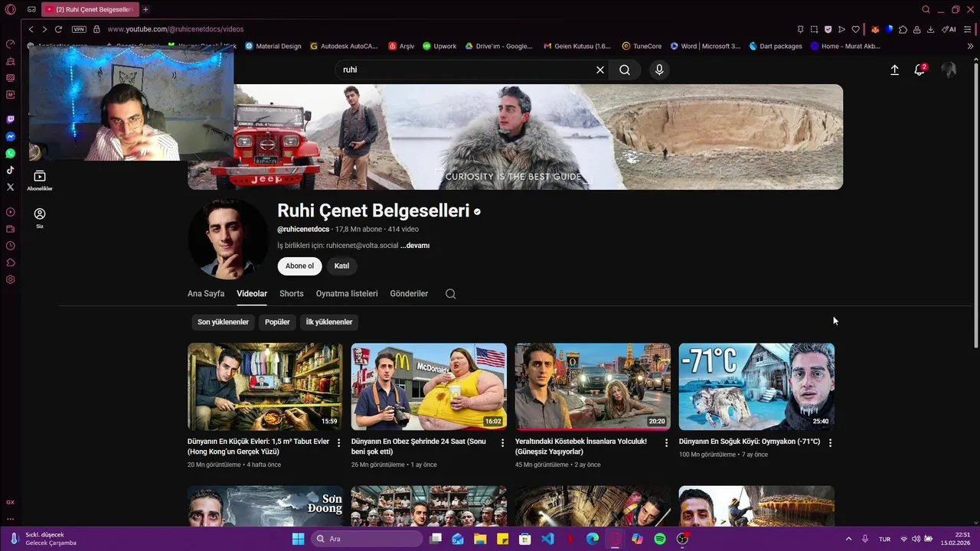Viewport: 980px width, 551px height.
Task: Open WhatsApp from Opera sidebar
Action: point(11,153)
